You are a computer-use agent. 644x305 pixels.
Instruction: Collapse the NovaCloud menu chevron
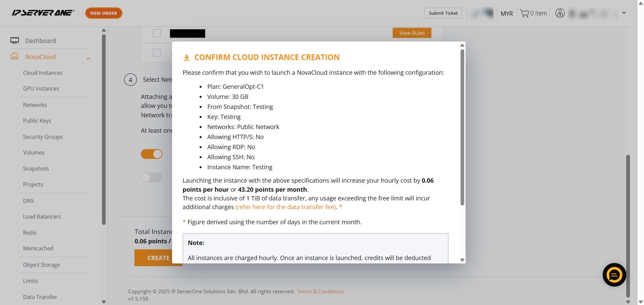click(88, 59)
